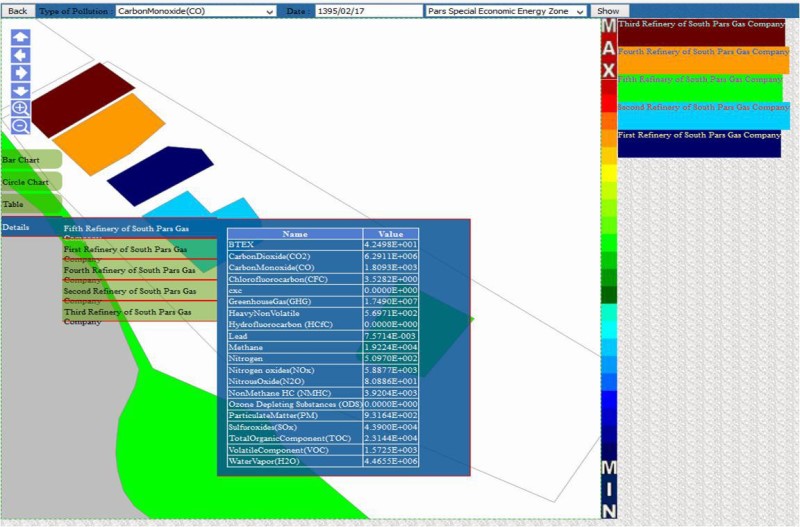Click the Methane row name
The image size is (800, 527).
(x=246, y=347)
